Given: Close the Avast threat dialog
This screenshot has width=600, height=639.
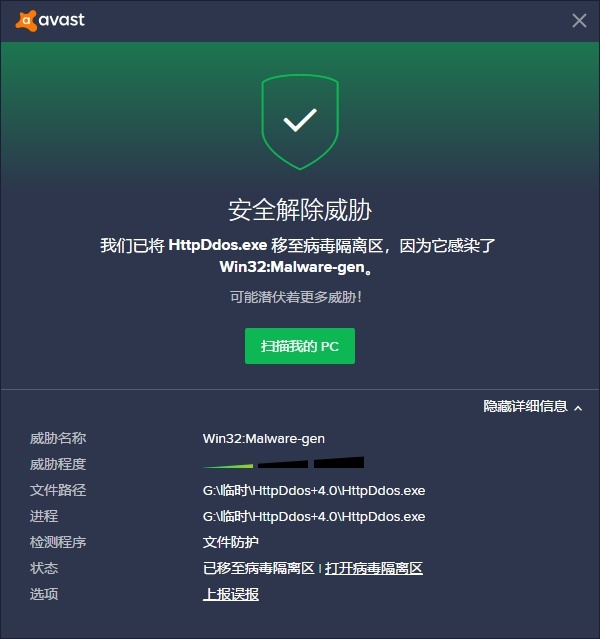Looking at the screenshot, I should point(579,20).
